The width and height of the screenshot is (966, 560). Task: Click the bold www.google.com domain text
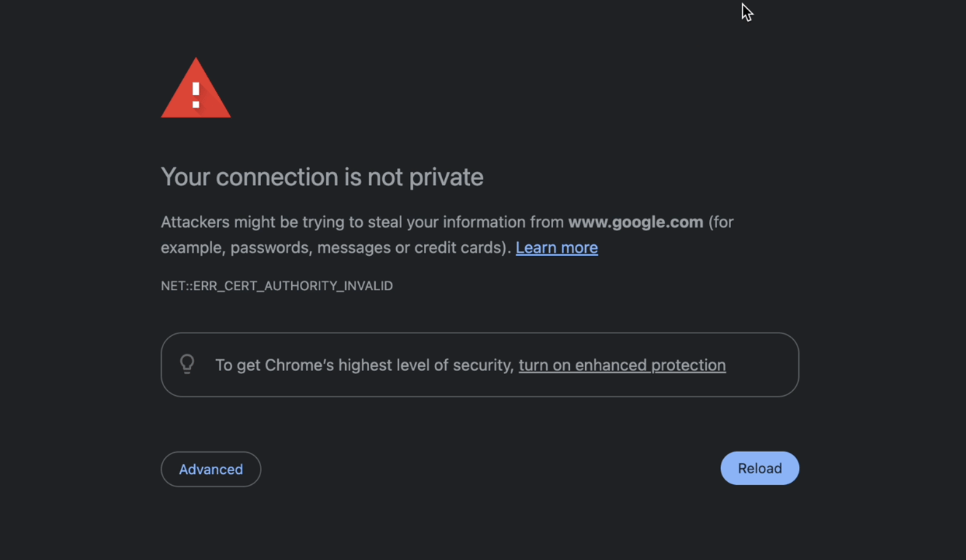click(x=635, y=222)
